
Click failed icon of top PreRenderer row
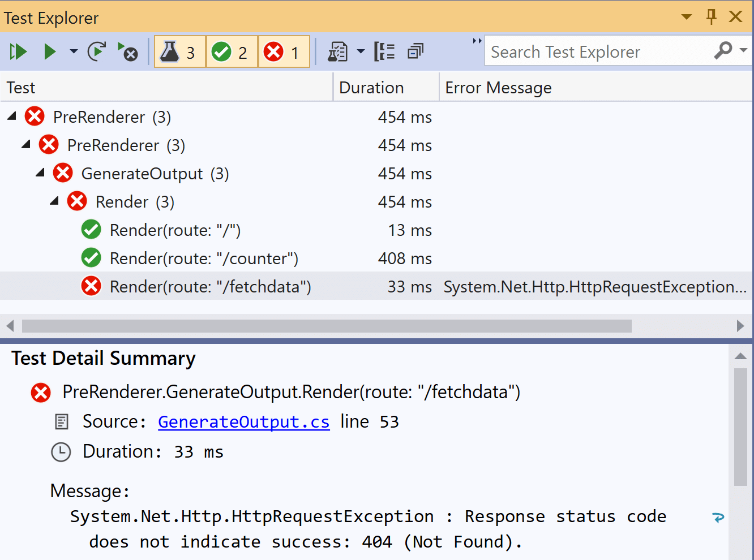[35, 117]
